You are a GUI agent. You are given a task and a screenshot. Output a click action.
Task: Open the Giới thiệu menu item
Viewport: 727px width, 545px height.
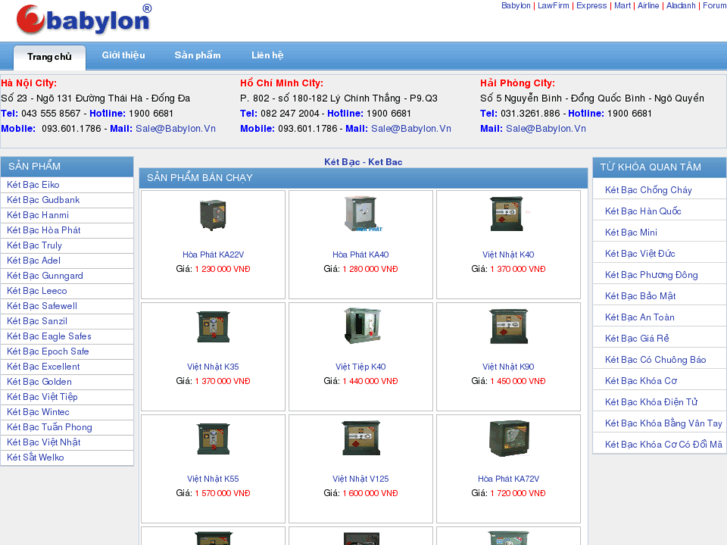(123, 55)
